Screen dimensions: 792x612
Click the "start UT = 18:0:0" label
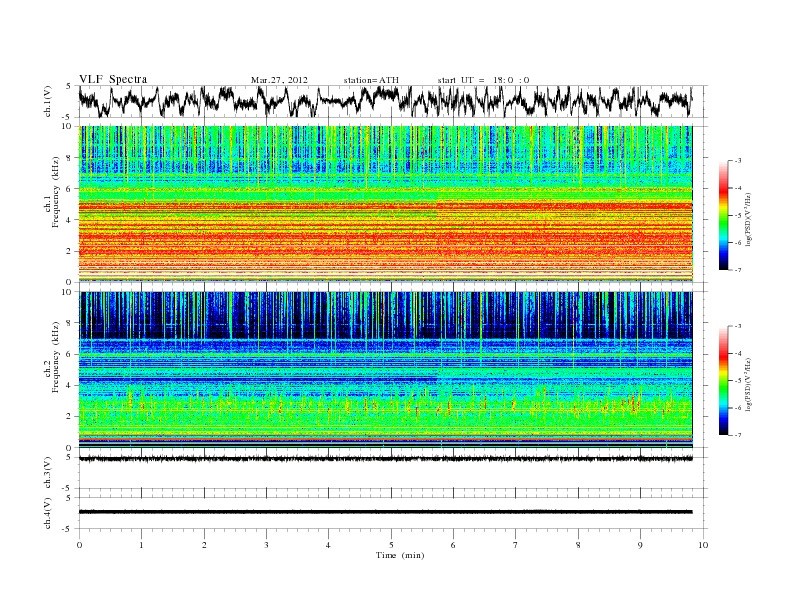483,80
